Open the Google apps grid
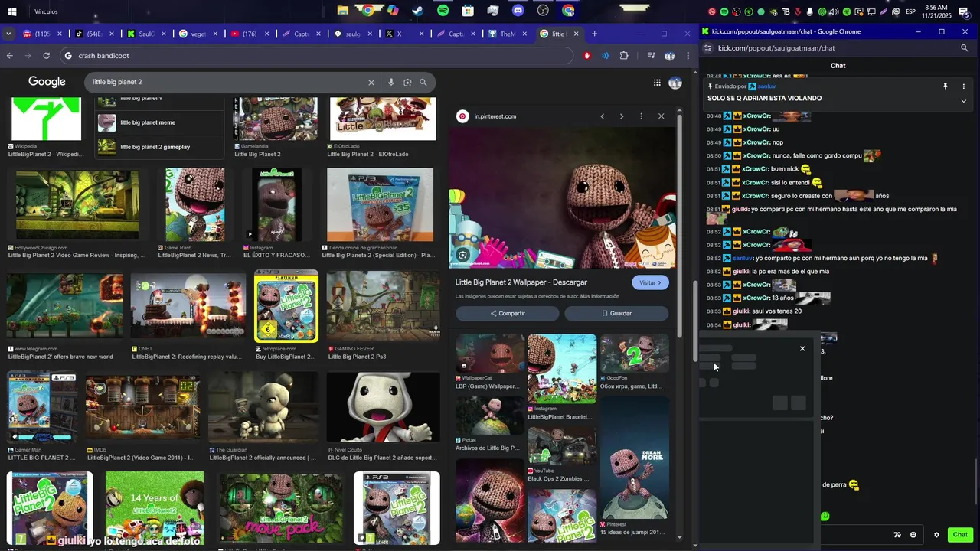Viewport: 980px width, 551px height. point(657,83)
